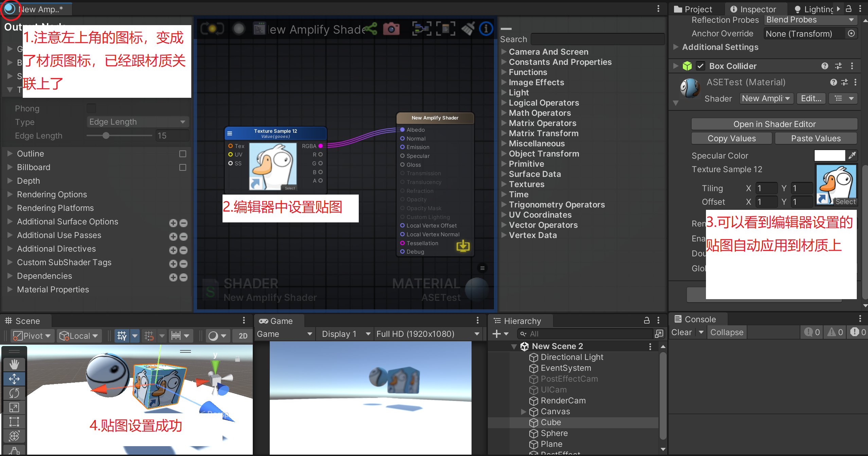The width and height of the screenshot is (868, 456).
Task: Click the Specular Color eyedropper icon
Action: coord(852,156)
